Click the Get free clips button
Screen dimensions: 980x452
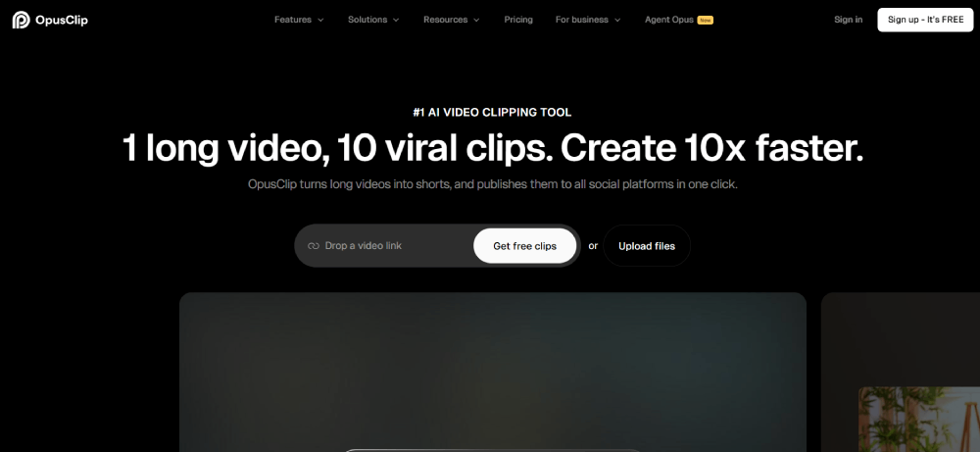524,246
